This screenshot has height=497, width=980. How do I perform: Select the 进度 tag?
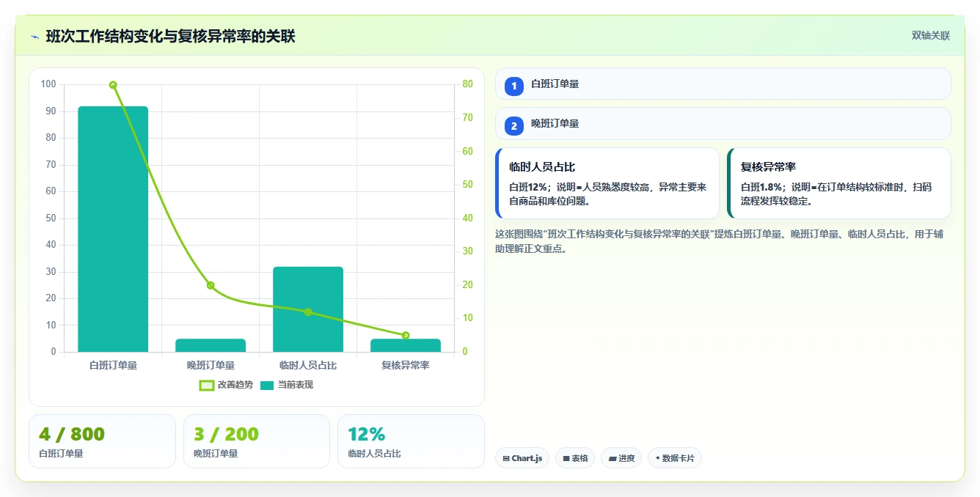(621, 458)
